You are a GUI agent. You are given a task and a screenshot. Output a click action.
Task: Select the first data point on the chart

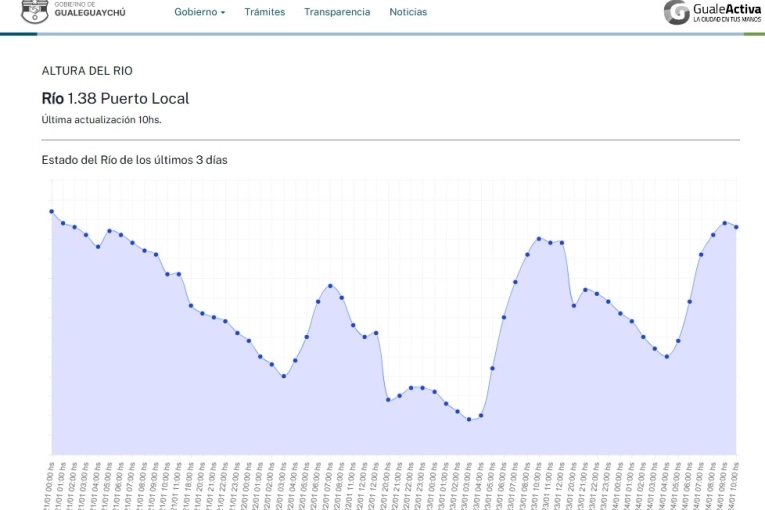[x=51, y=211]
